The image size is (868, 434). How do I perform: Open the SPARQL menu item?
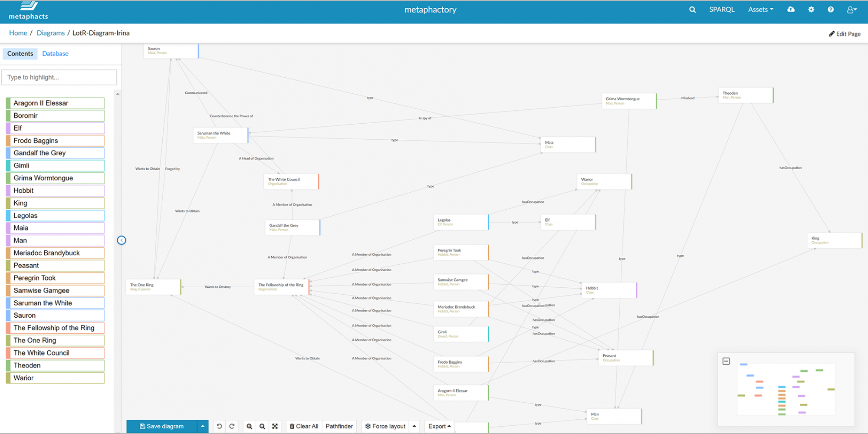click(x=722, y=9)
